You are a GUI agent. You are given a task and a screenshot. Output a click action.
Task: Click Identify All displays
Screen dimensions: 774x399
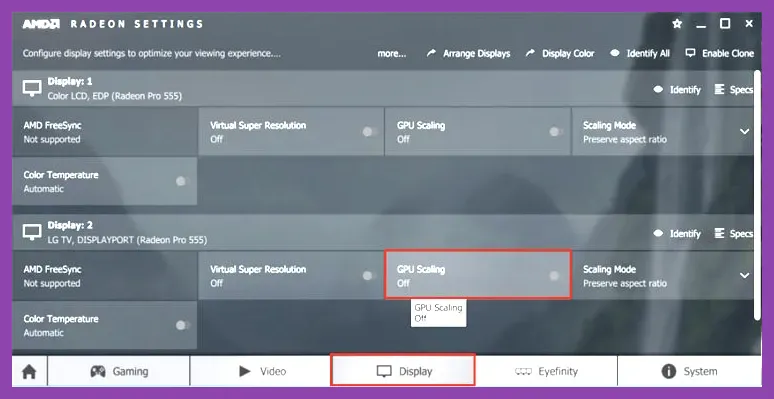point(640,53)
